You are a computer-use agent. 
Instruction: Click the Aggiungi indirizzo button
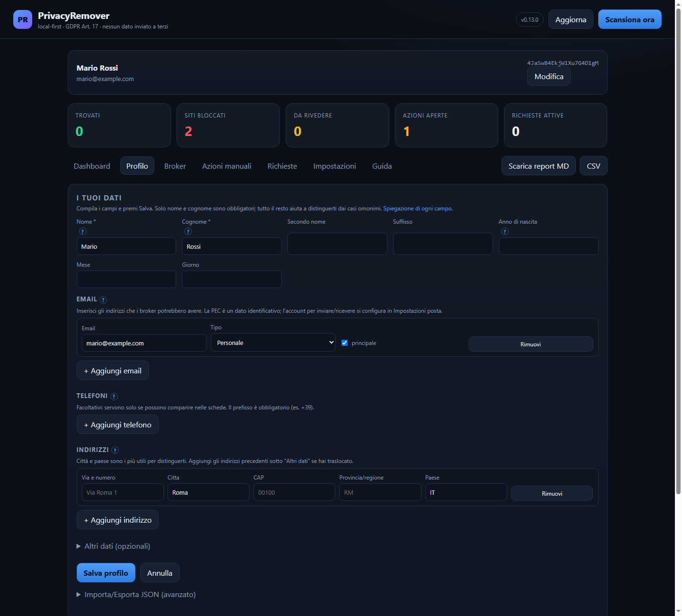[x=117, y=520]
